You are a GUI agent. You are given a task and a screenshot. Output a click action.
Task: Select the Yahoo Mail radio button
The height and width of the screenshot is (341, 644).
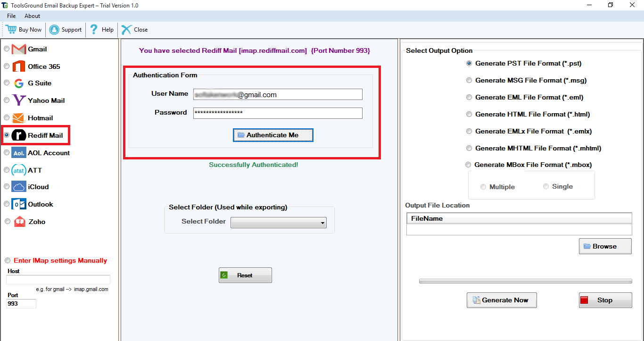click(7, 100)
